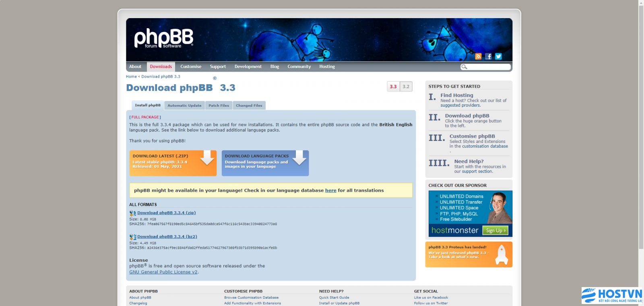Follow the Download phpBB 3.3 breadcrumb link

click(161, 76)
